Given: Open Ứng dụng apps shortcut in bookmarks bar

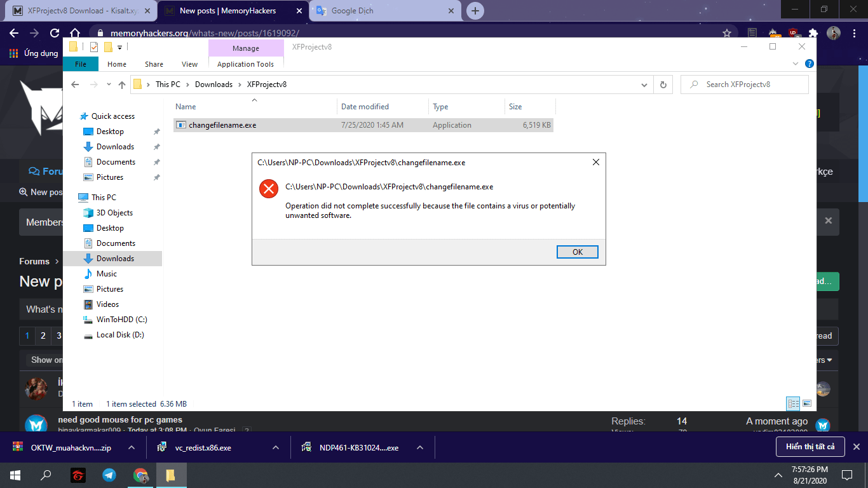Looking at the screenshot, I should (x=34, y=53).
